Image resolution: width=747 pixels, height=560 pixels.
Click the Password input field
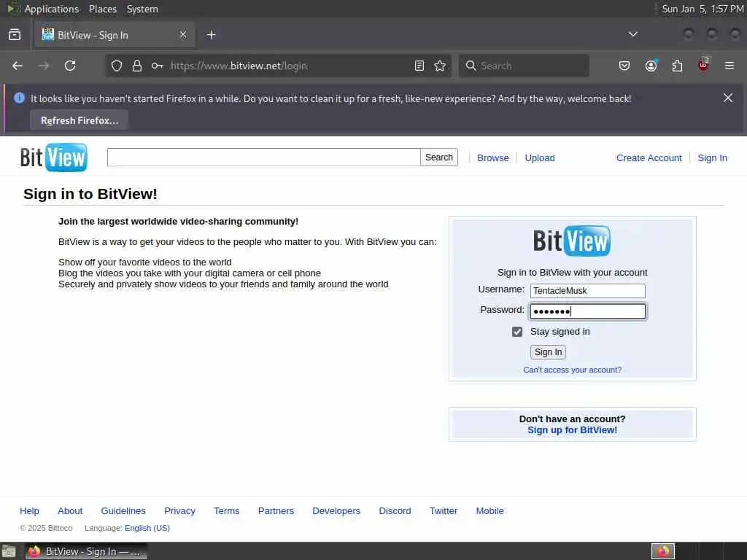587,311
